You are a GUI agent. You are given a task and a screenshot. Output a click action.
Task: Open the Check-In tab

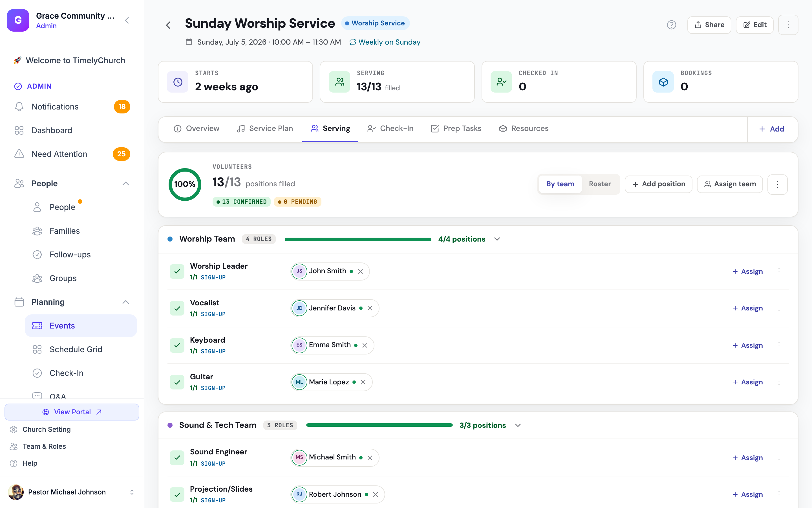tap(390, 129)
